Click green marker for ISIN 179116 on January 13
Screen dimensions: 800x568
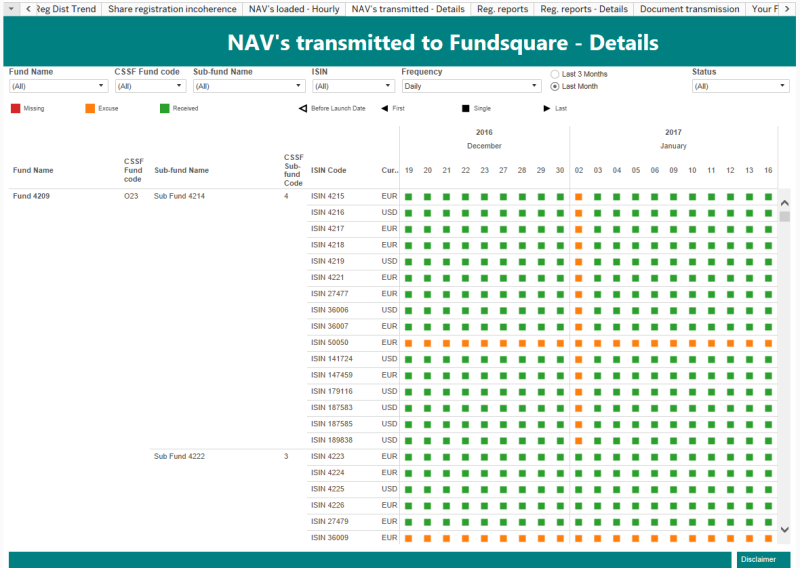point(749,392)
